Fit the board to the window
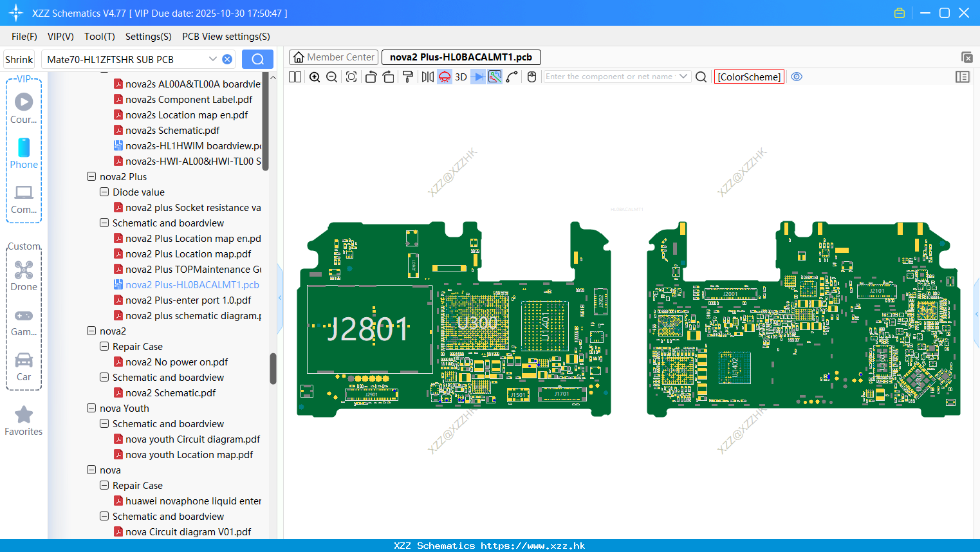 point(351,77)
